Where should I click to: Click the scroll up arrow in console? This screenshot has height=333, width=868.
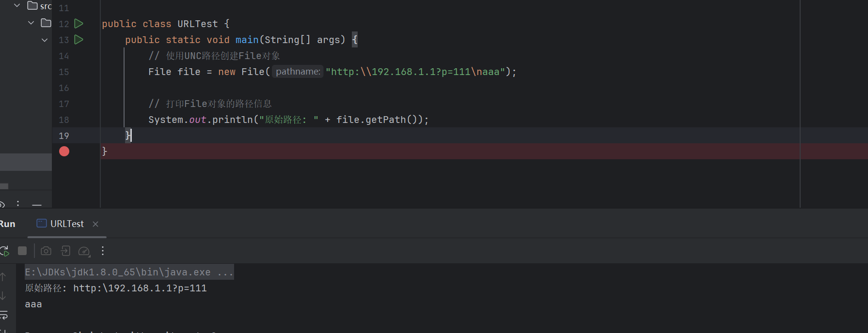[x=3, y=277]
